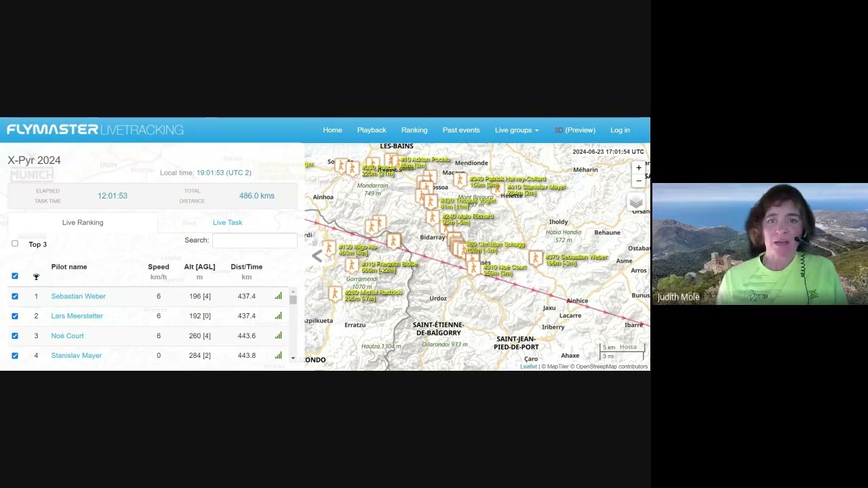Select the #310 Noé Court hiker marker

[473, 268]
